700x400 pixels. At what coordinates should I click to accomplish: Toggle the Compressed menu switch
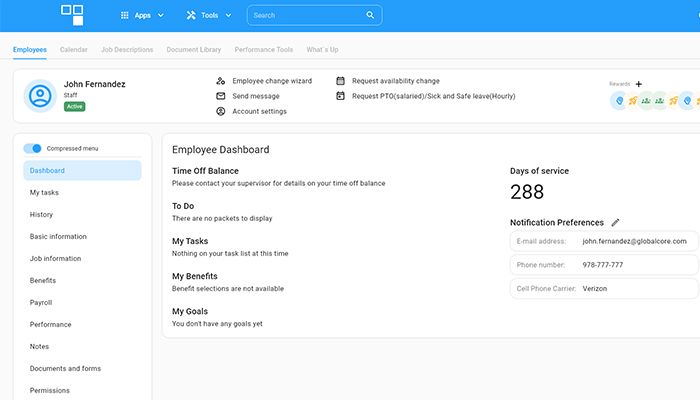coord(33,148)
